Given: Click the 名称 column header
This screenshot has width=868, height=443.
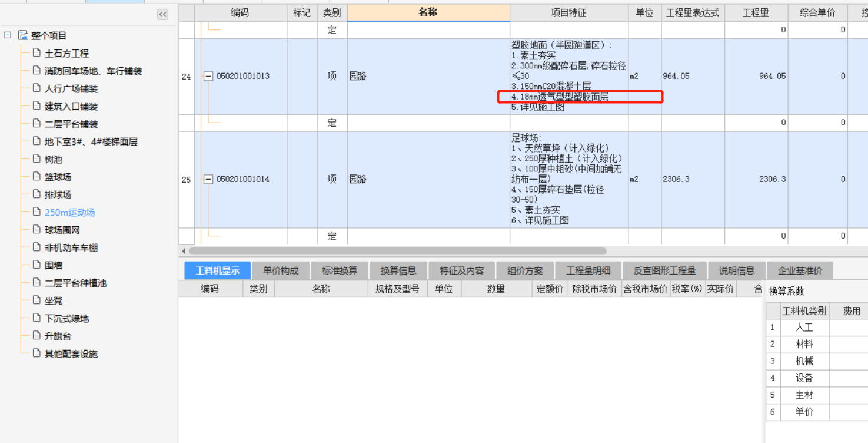Looking at the screenshot, I should [x=428, y=13].
